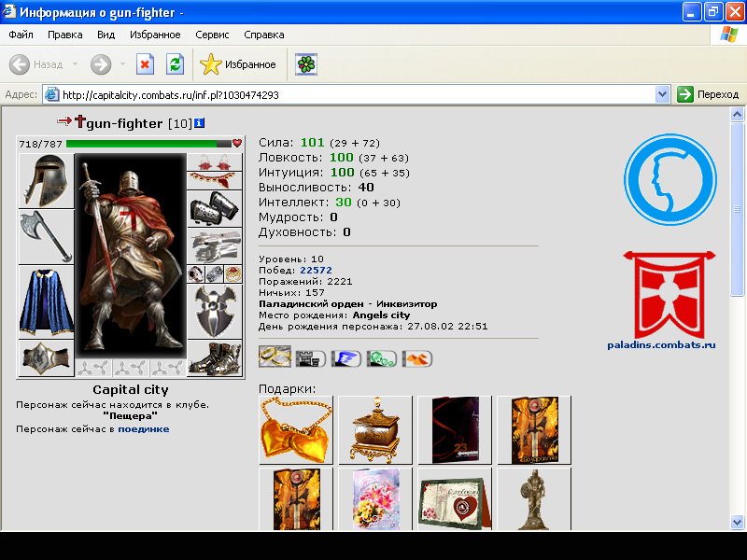Click the Stop button with red X
The height and width of the screenshot is (560, 747).
point(145,64)
